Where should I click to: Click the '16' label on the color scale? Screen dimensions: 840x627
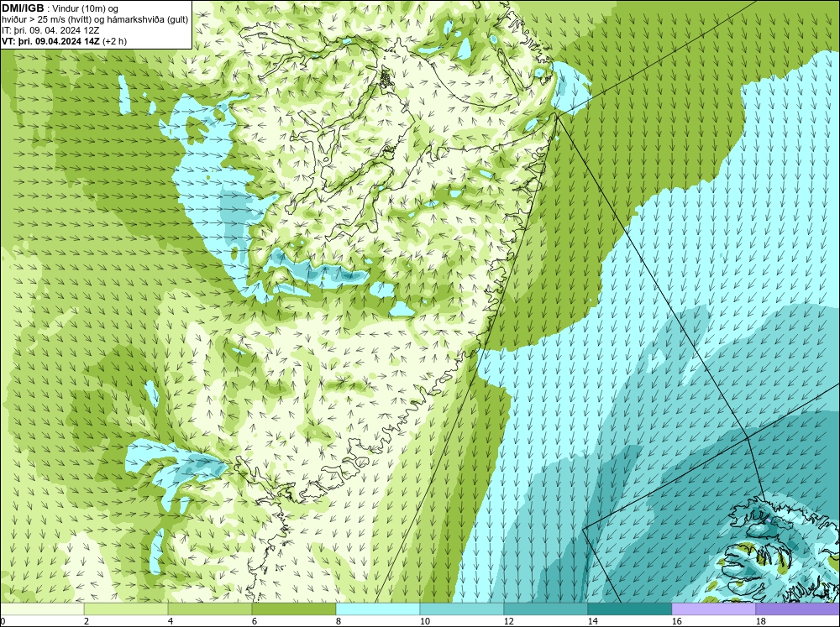pos(676,621)
